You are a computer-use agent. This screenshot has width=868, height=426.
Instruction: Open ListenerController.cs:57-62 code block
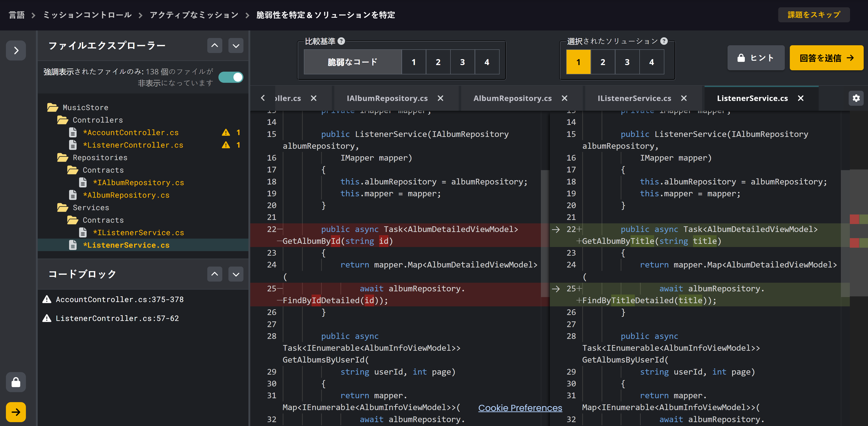pos(117,318)
